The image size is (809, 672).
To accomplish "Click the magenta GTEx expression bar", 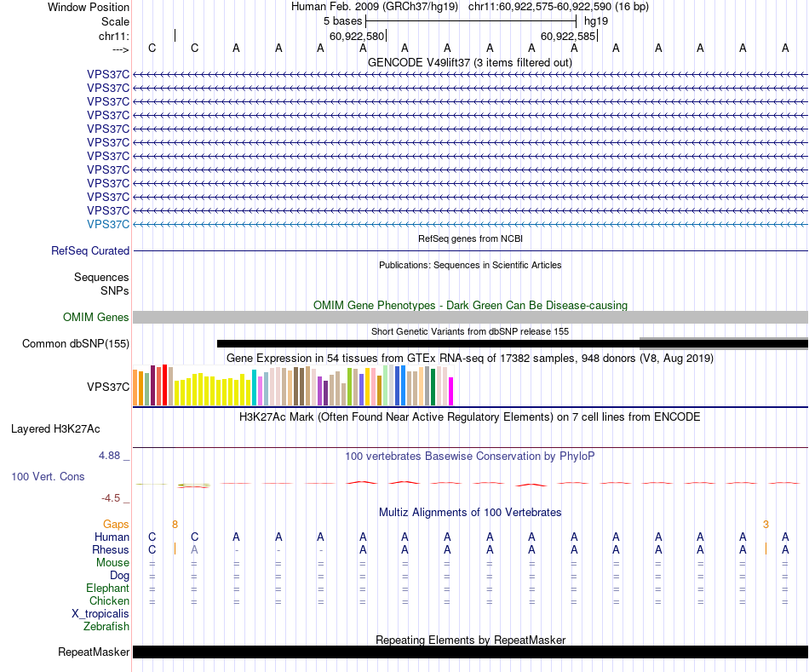I will pyautogui.click(x=451, y=391).
